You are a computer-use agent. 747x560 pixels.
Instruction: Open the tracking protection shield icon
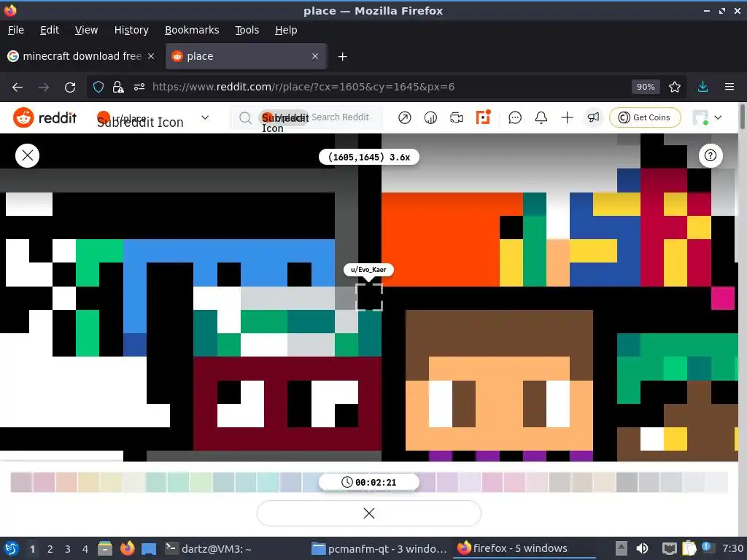click(98, 87)
